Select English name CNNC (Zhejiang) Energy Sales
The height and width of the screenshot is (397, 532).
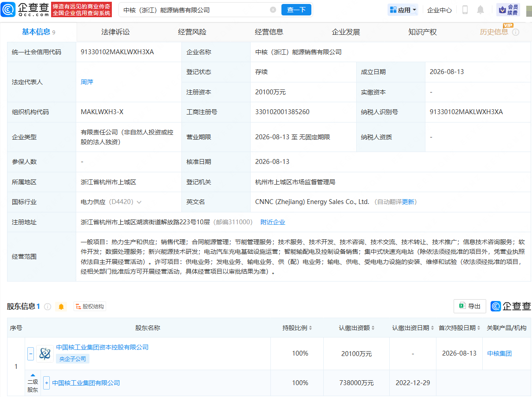coord(312,202)
